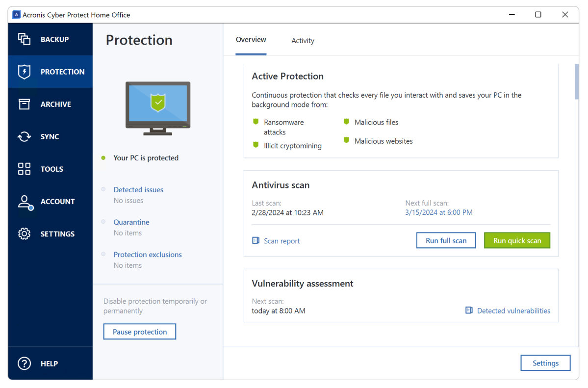
Task: Click the Help question mark icon
Action: click(24, 363)
